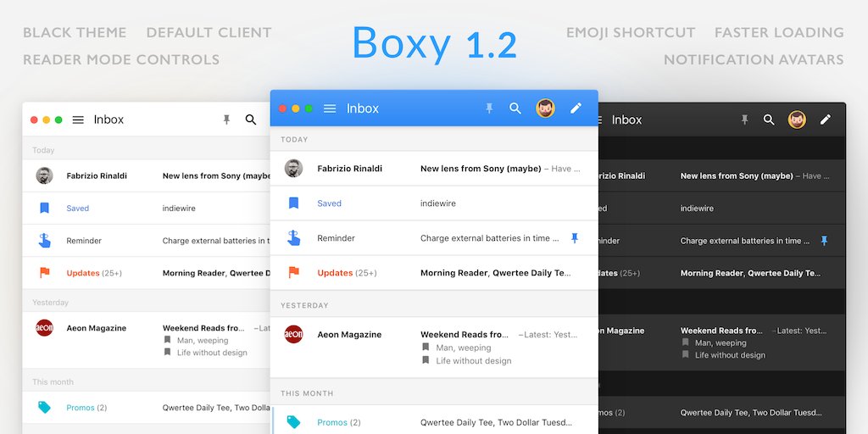Open Saved bundle label in white left window
868x434 pixels.
pos(77,209)
